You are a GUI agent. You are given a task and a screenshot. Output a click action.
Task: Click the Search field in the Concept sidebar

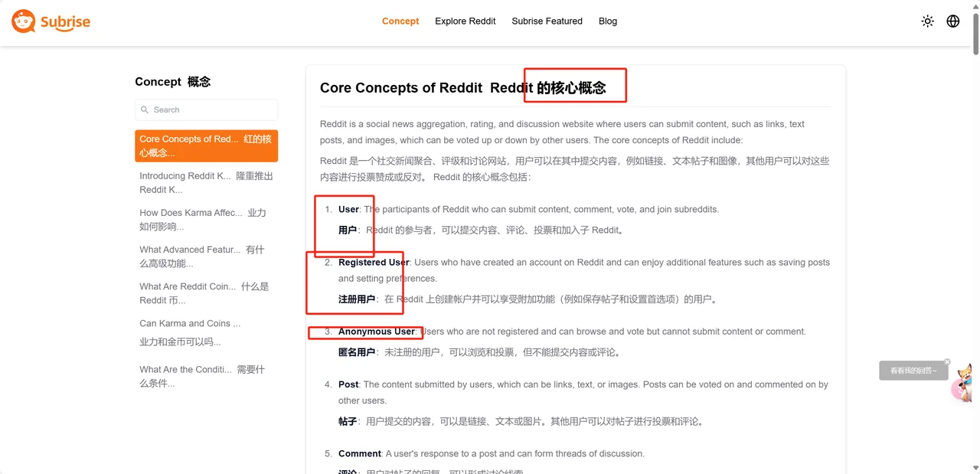pos(207,110)
